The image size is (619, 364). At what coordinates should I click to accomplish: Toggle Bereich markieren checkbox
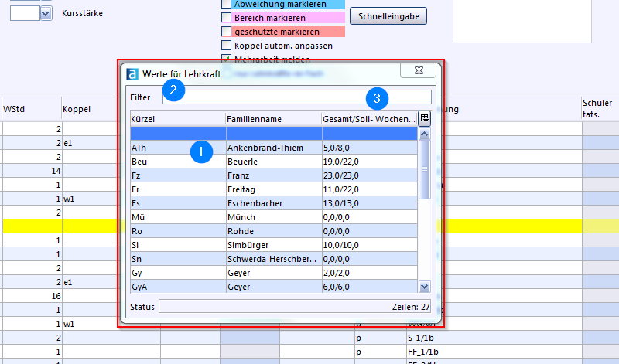click(x=226, y=18)
